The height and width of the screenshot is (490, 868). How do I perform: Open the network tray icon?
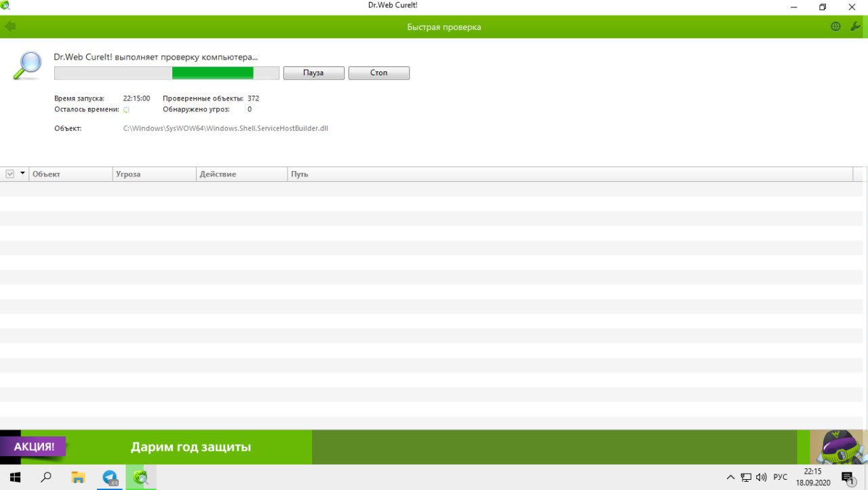pos(746,477)
